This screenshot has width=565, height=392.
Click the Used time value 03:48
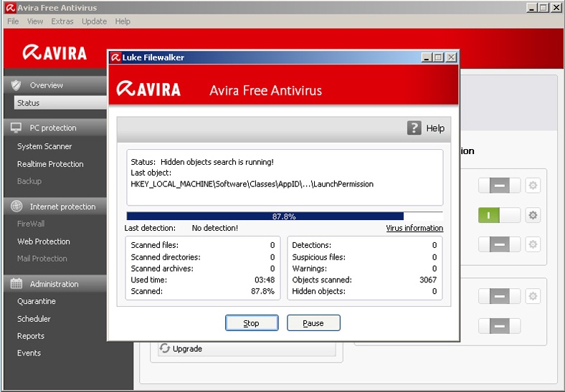(x=265, y=279)
